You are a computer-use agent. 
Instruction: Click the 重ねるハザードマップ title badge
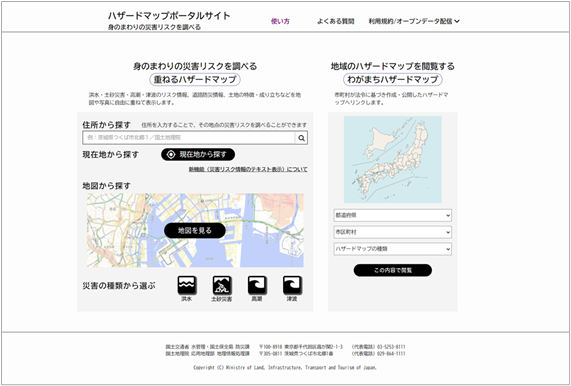pyautogui.click(x=195, y=79)
